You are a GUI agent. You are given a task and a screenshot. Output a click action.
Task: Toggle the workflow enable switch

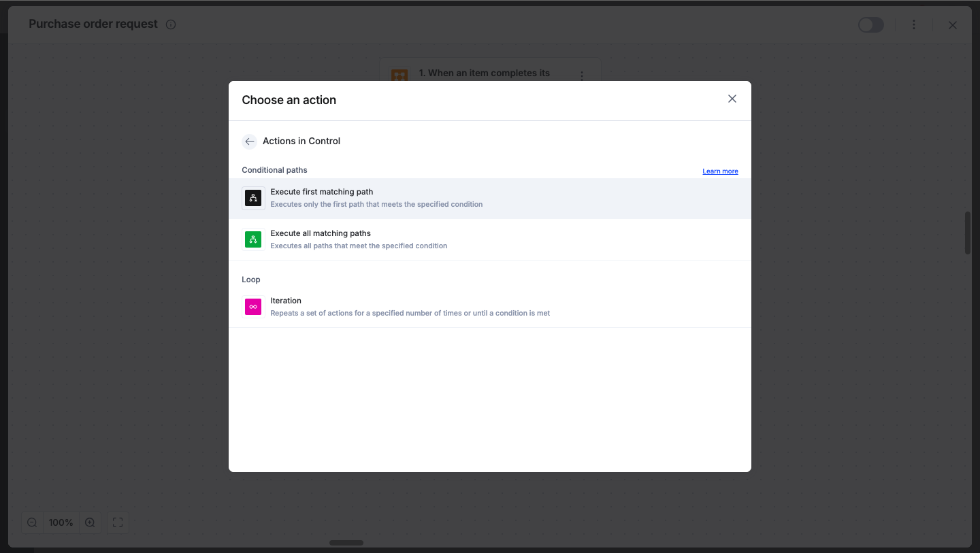point(870,25)
